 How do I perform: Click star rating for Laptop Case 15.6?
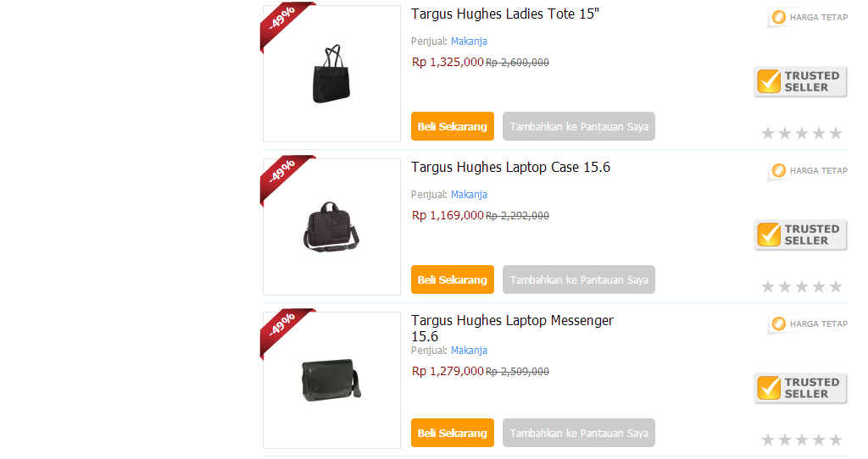[802, 286]
